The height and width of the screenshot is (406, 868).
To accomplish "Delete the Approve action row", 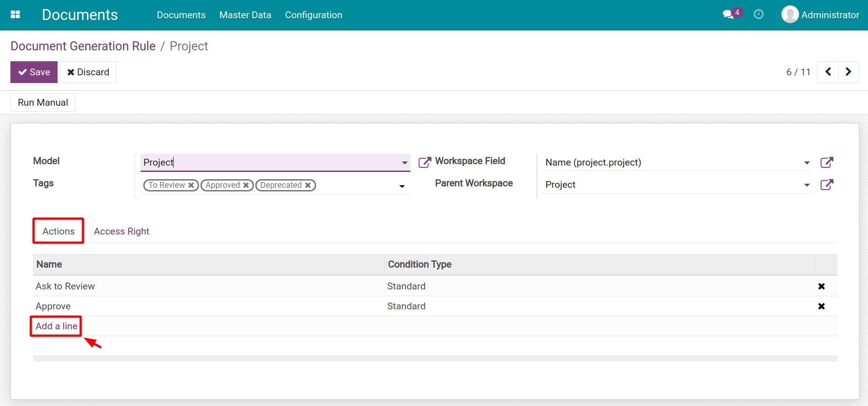I will [821, 306].
